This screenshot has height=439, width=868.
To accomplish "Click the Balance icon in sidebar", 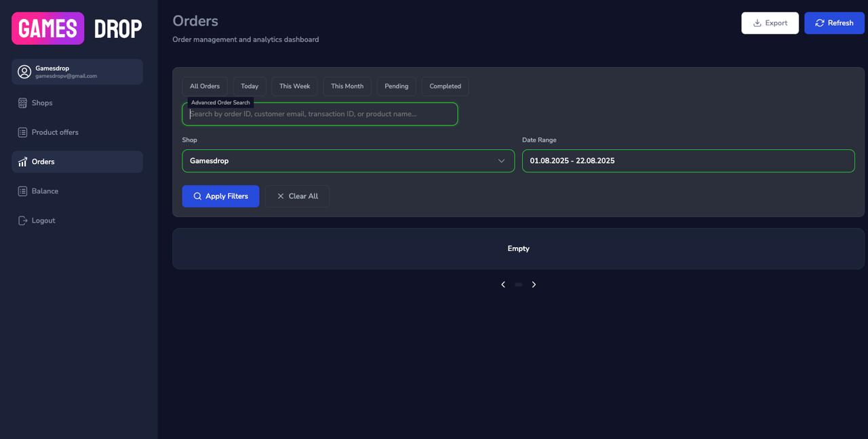I will pyautogui.click(x=22, y=191).
